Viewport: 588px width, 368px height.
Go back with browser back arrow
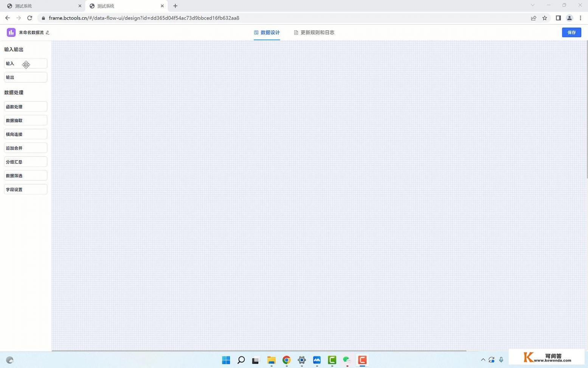click(x=8, y=18)
